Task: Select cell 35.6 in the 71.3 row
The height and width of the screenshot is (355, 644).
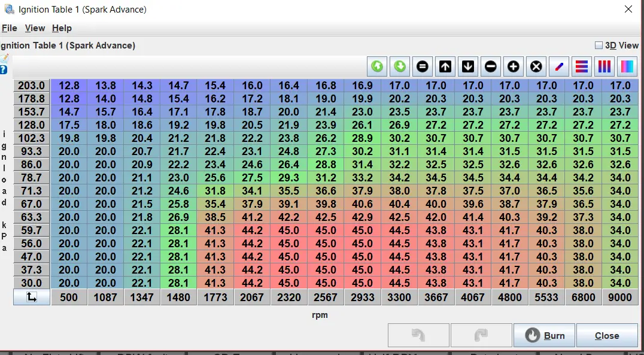Action: tap(583, 190)
